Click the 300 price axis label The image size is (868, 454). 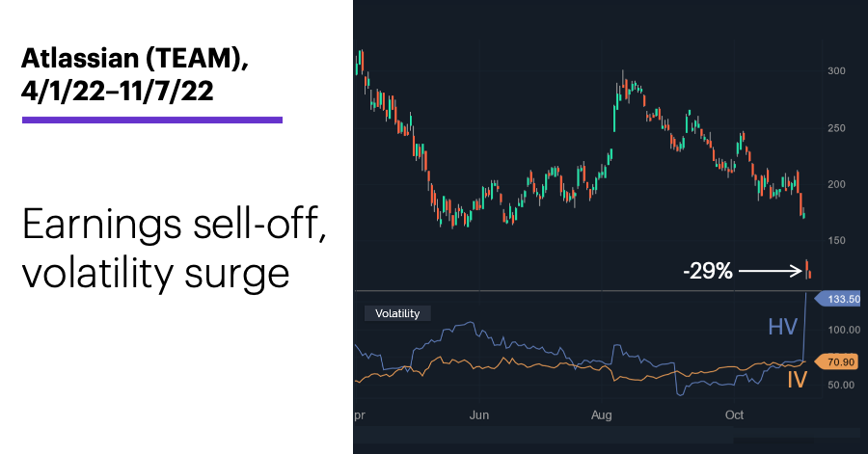tap(836, 70)
